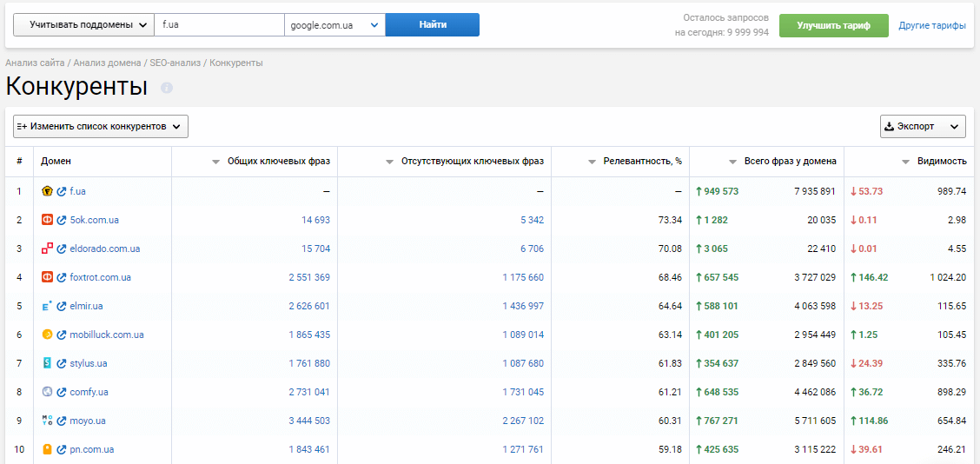This screenshot has width=980, height=464.
Task: Open missing phrases 1 436 997 for elmir.ua
Action: 523,306
